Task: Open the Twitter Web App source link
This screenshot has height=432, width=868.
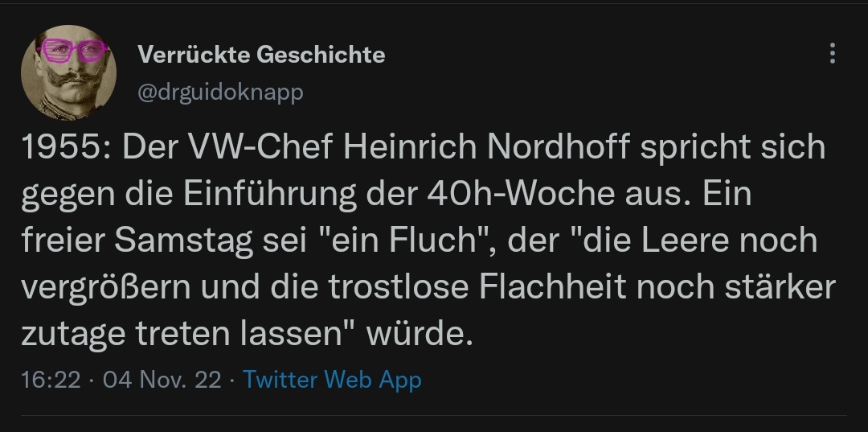Action: (x=332, y=379)
